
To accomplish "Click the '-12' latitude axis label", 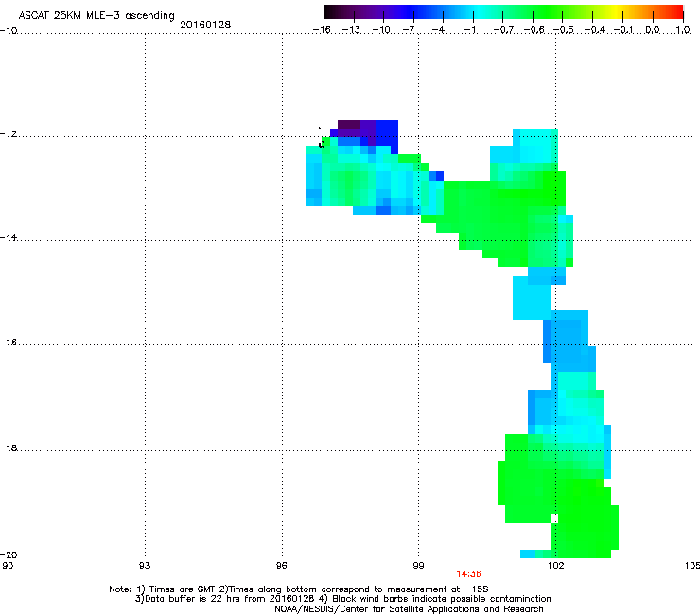I will [x=9, y=134].
